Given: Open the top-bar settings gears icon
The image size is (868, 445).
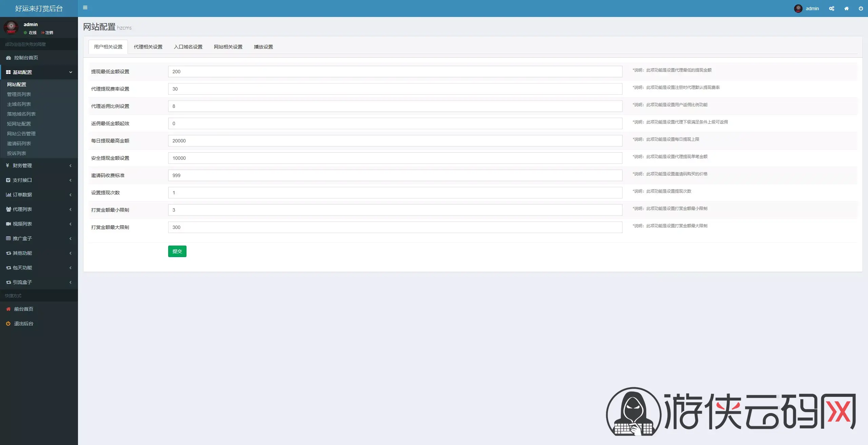Looking at the screenshot, I should tap(831, 8).
